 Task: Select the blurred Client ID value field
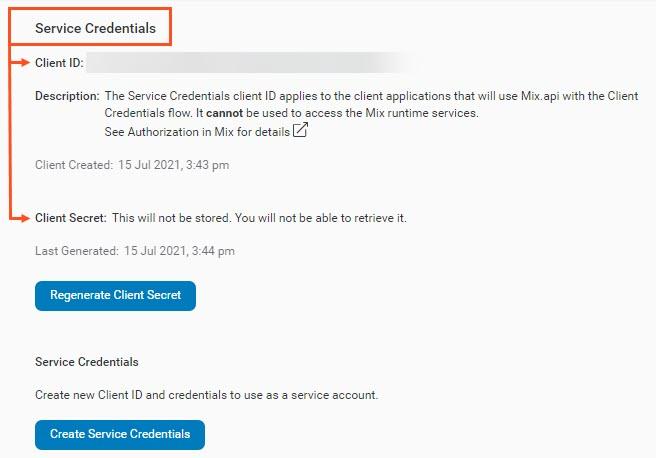click(250, 63)
